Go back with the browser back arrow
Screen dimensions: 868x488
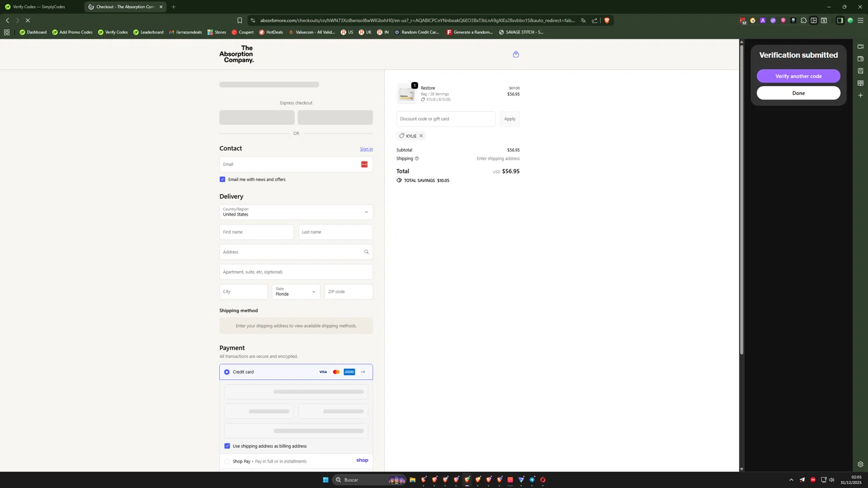point(8,20)
